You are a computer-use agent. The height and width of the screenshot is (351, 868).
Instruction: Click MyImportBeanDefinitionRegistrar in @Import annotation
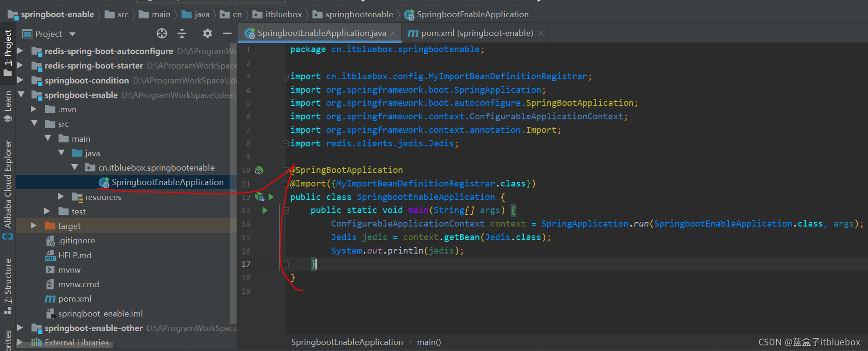[x=416, y=184]
